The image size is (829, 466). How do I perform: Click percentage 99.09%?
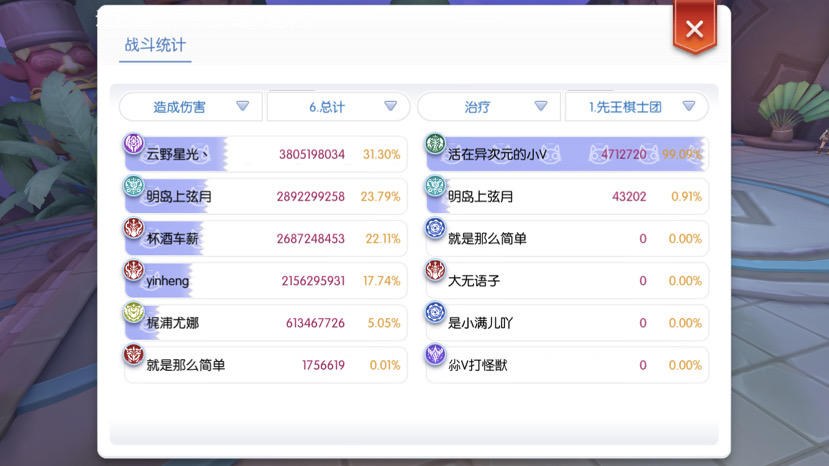(x=682, y=154)
